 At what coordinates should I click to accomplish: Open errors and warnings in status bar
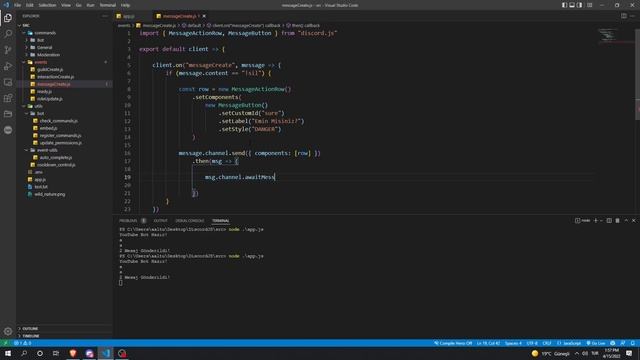(x=23, y=343)
